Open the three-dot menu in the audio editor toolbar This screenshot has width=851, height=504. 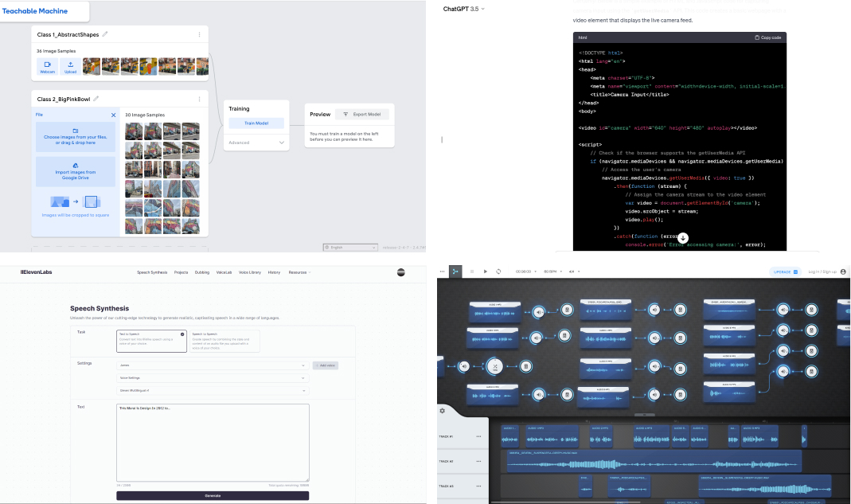443,272
